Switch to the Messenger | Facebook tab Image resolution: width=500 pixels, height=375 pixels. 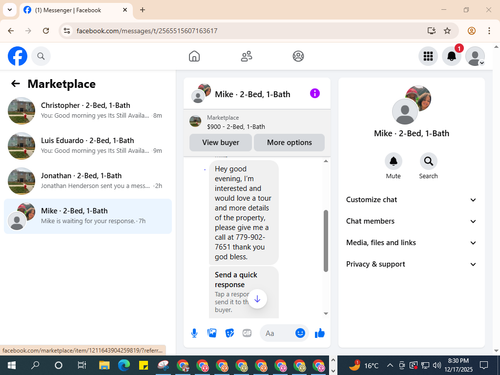(76, 10)
